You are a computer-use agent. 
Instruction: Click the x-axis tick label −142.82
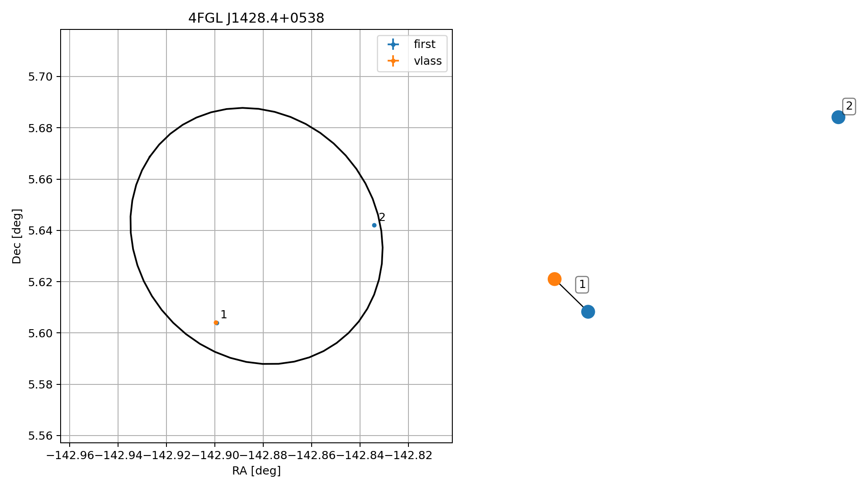(x=408, y=455)
